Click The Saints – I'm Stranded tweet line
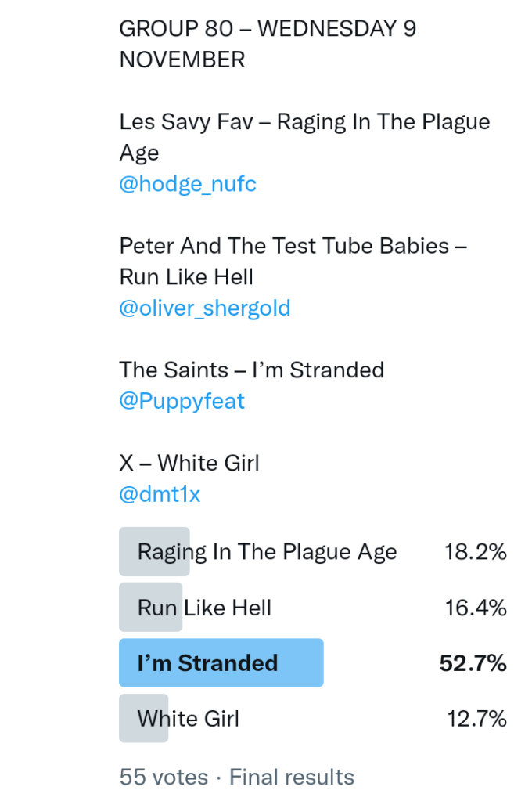The width and height of the screenshot is (532, 801). 251,370
